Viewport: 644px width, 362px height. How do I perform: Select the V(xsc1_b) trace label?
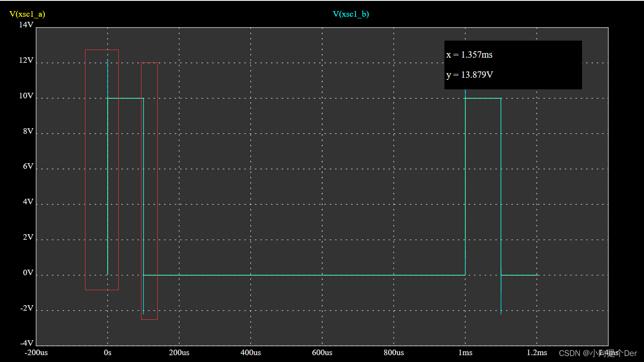click(351, 14)
